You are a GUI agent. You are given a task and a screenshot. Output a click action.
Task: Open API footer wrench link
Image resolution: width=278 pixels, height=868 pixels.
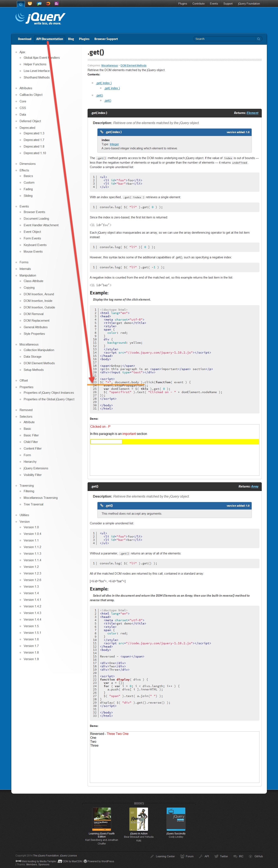(x=204, y=856)
